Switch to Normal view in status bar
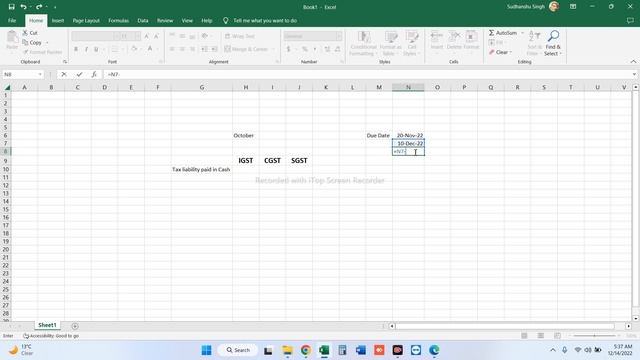 tap(524, 336)
